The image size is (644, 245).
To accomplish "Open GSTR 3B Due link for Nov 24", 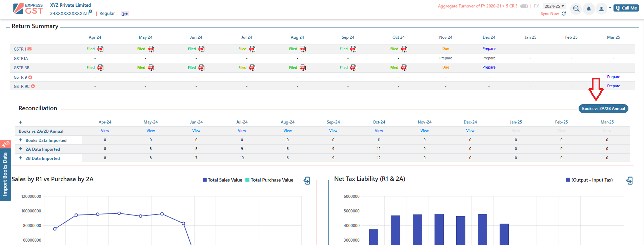I will (445, 67).
